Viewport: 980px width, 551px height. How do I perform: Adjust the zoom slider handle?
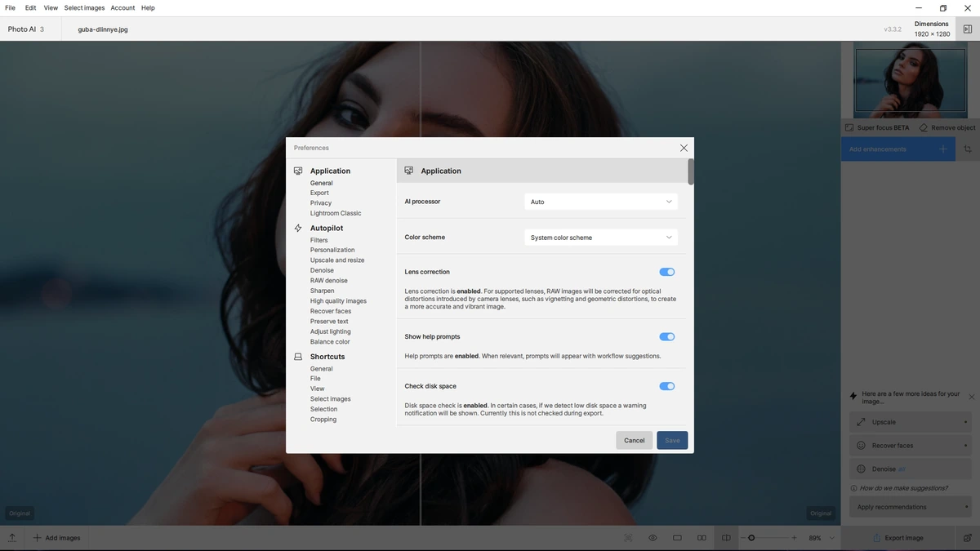point(751,538)
